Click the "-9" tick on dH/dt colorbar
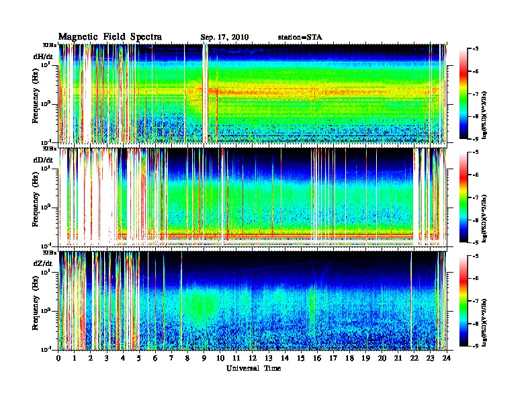 coord(475,139)
